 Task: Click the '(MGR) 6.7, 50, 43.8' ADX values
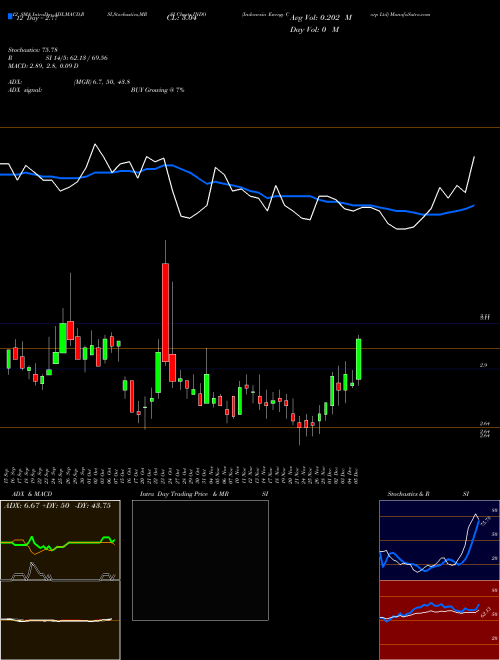[x=101, y=82]
